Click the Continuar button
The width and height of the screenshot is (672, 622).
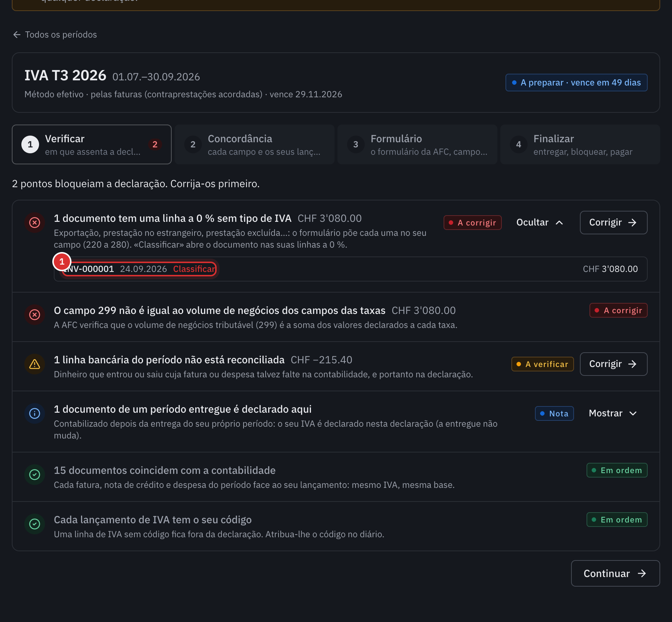615,573
